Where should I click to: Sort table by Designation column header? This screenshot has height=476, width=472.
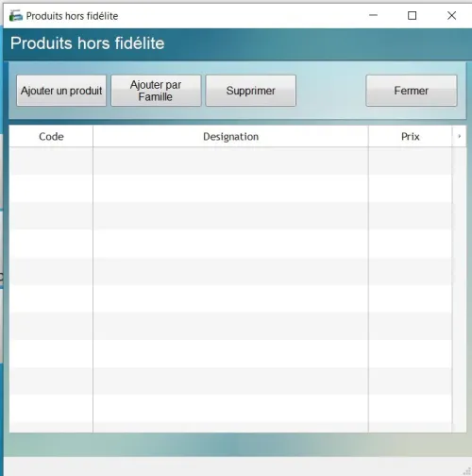(230, 136)
